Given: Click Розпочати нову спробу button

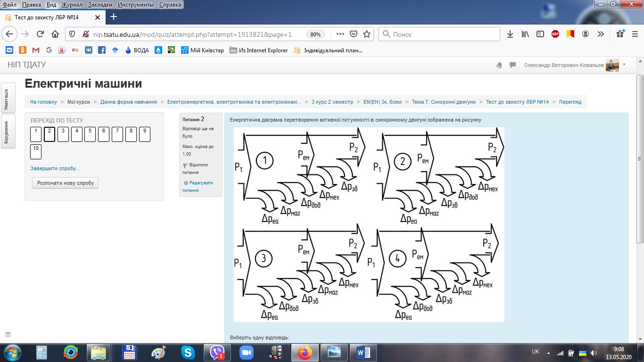Looking at the screenshot, I should click(x=66, y=183).
